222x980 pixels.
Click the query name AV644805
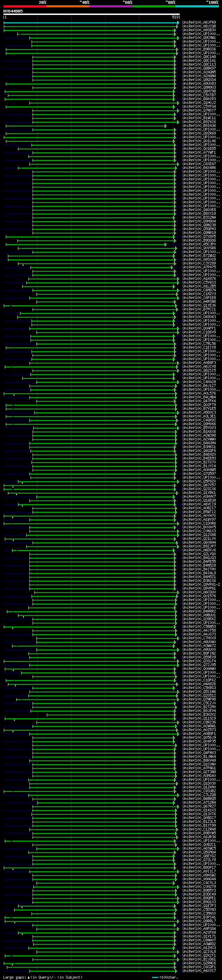[x=13, y=11]
